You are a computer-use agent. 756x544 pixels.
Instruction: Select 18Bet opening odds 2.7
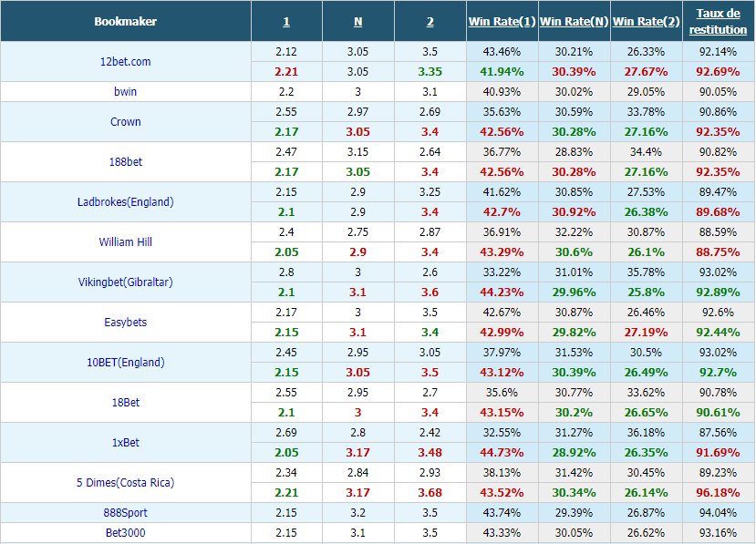[x=430, y=392]
